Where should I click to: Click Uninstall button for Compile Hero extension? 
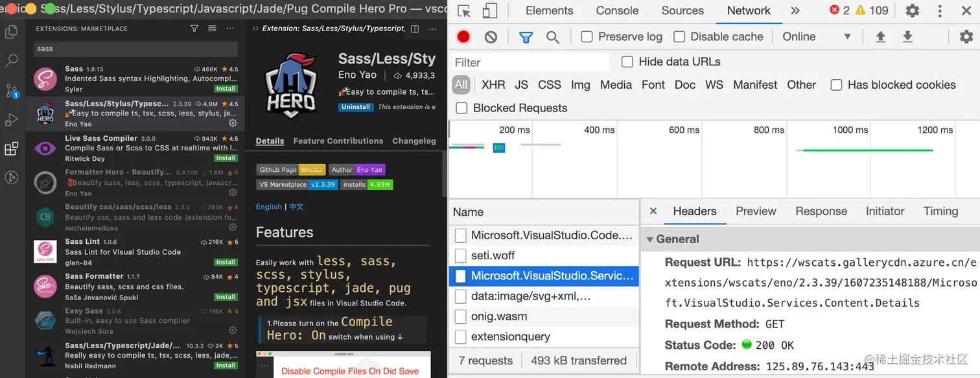(x=356, y=107)
